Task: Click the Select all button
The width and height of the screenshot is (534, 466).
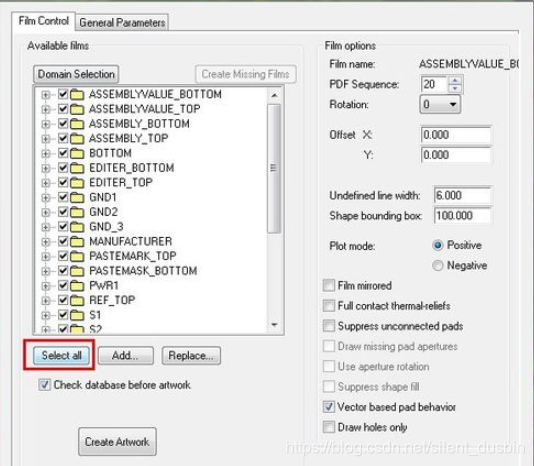Action: pyautogui.click(x=62, y=356)
